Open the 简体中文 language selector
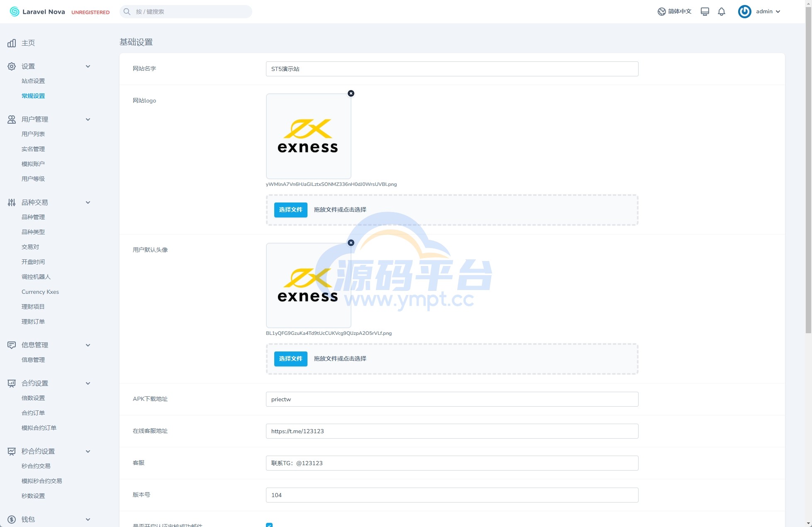This screenshot has width=812, height=527. click(x=675, y=12)
